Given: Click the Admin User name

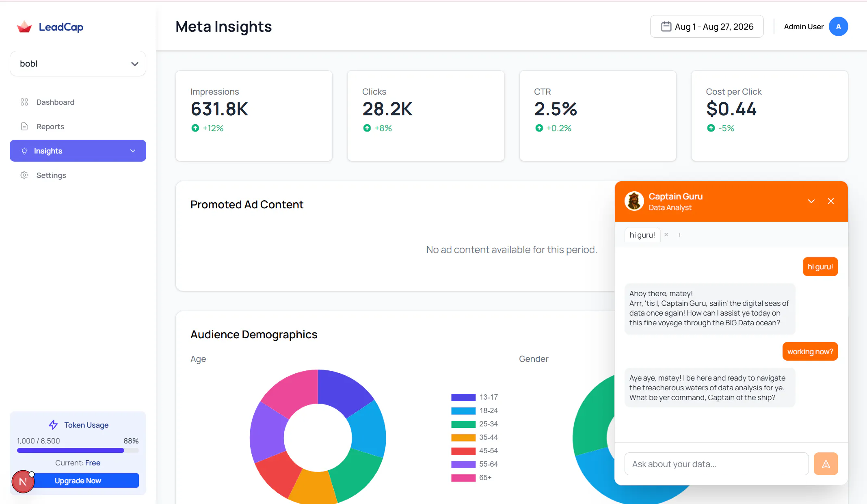Looking at the screenshot, I should pos(804,26).
